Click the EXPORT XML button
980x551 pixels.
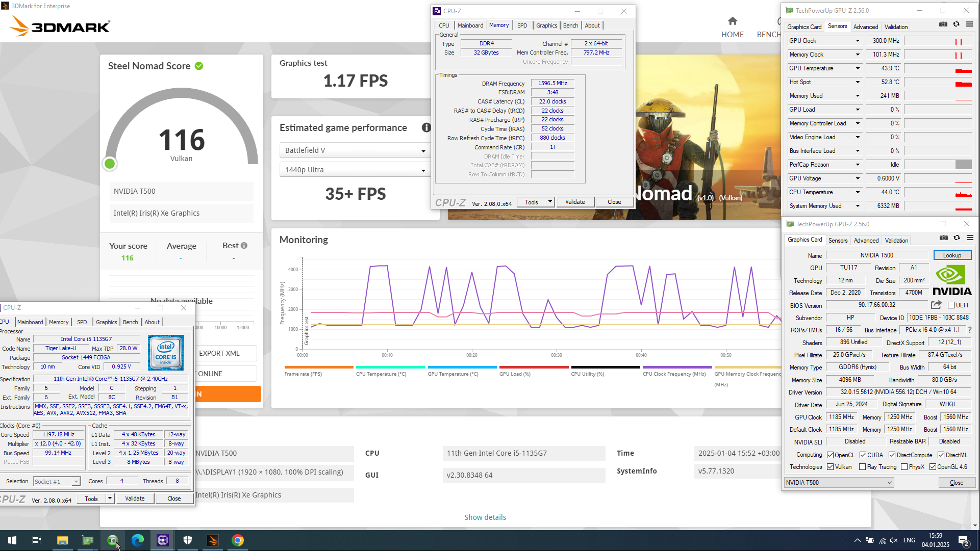click(x=219, y=353)
